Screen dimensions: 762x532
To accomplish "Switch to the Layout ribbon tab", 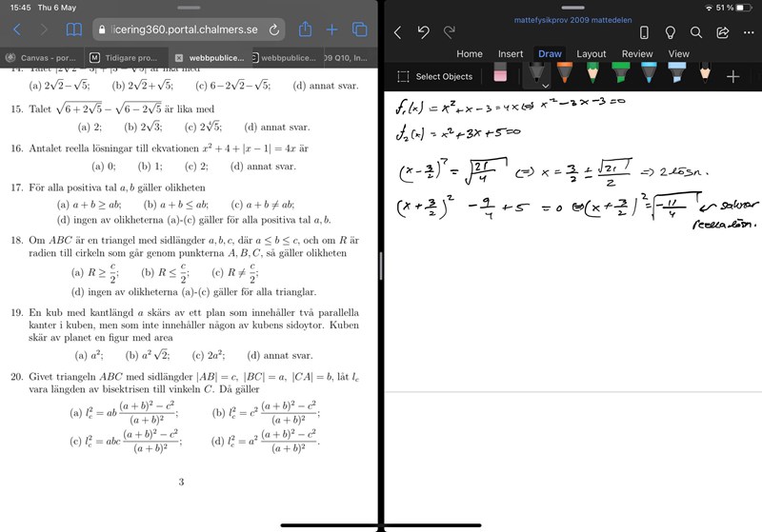I will pos(591,54).
